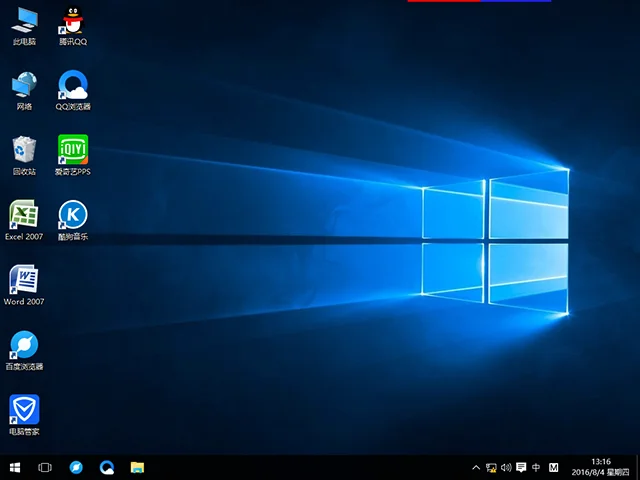Viewport: 640px width, 480px height.
Task: Open the Action Center notification icon
Action: [x=521, y=467]
